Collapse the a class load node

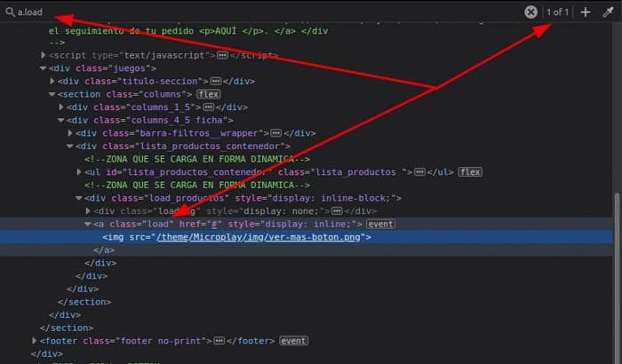click(x=88, y=224)
